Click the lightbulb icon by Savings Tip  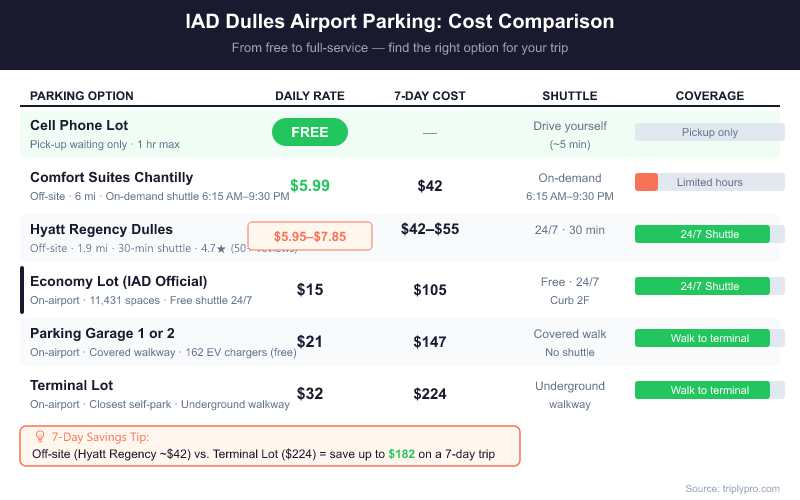point(40,437)
